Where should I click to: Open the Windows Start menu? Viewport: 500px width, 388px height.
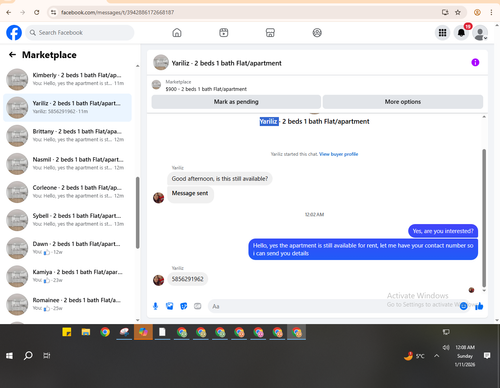click(9, 356)
